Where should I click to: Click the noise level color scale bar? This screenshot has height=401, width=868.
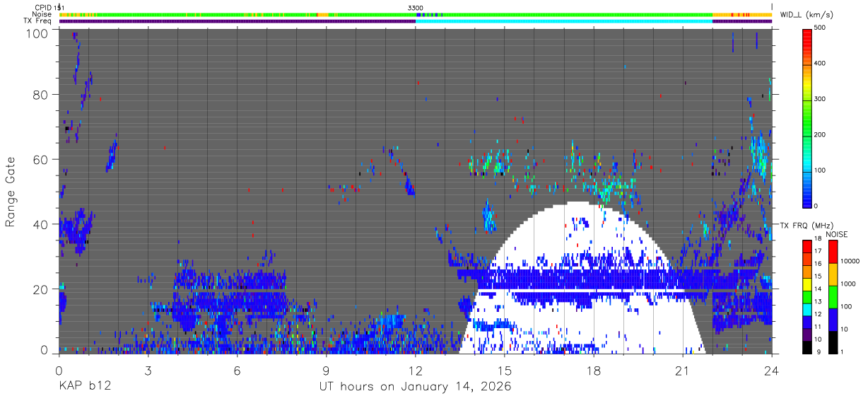pyautogui.click(x=833, y=296)
